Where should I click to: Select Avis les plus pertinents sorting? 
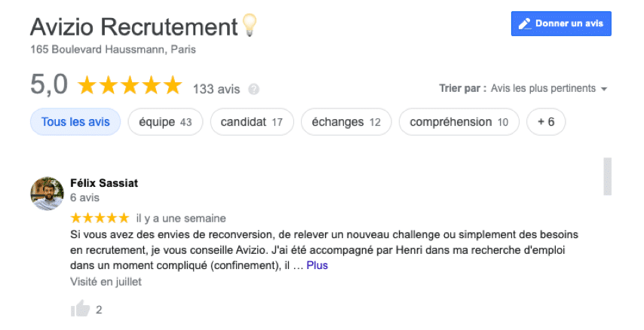(x=543, y=88)
